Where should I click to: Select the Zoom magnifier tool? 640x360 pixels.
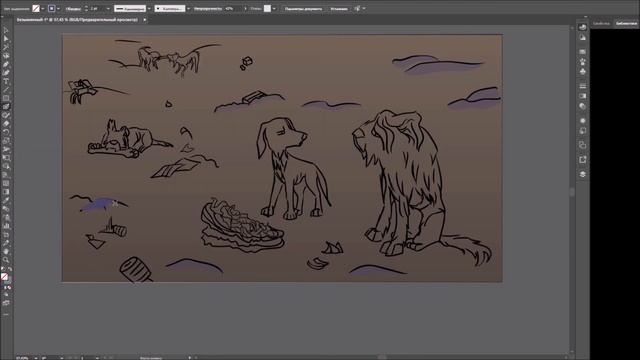(6, 260)
